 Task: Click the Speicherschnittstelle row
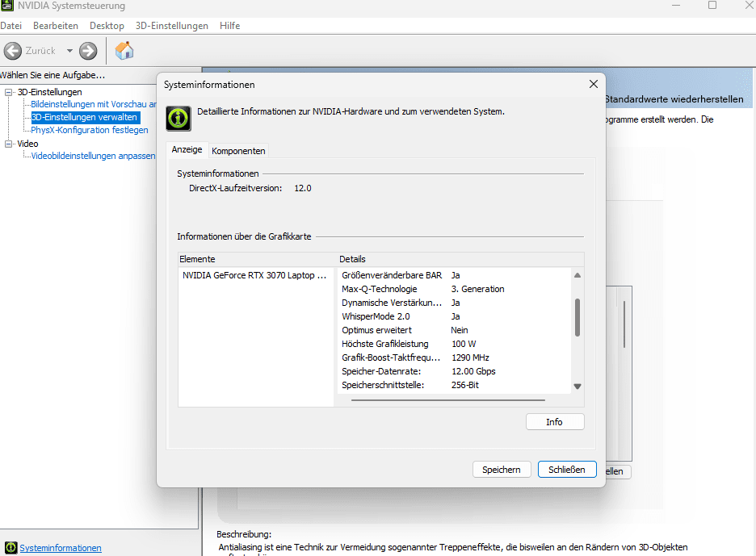[x=455, y=385]
